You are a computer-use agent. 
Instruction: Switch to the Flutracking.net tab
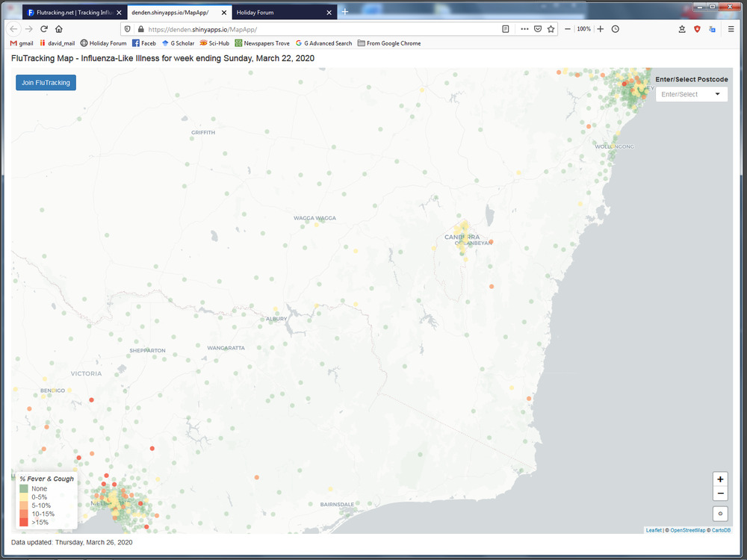69,12
